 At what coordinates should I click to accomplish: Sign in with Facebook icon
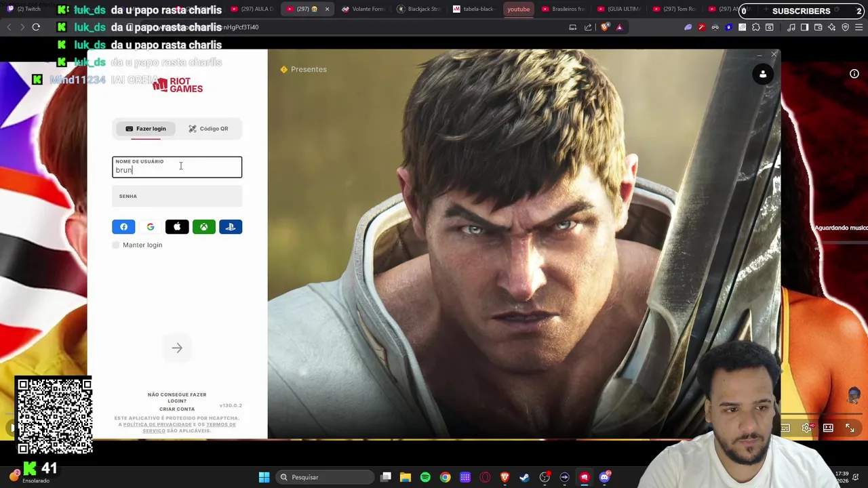point(123,227)
